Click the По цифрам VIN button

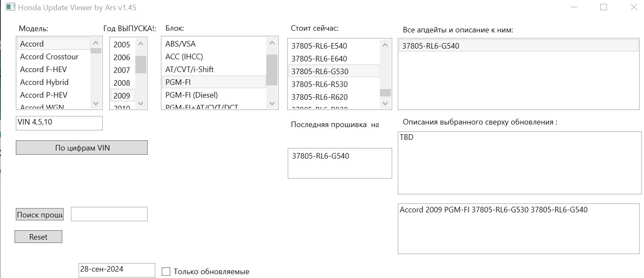pyautogui.click(x=82, y=148)
